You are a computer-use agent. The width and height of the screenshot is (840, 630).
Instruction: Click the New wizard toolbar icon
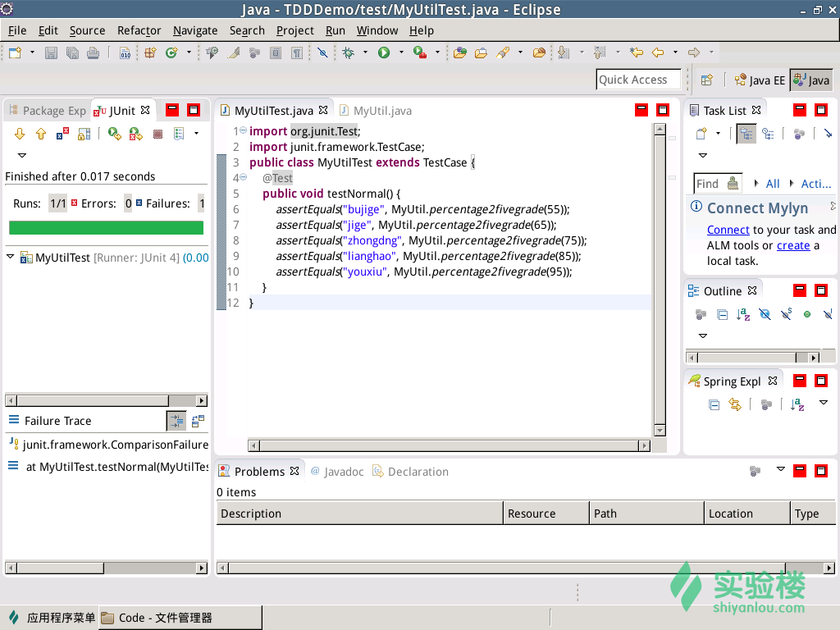(x=15, y=52)
